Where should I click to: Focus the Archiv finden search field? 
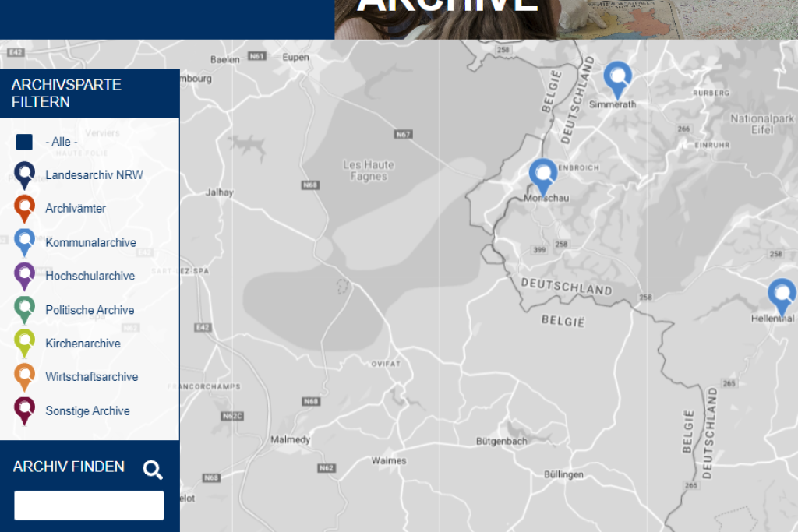coord(89,506)
